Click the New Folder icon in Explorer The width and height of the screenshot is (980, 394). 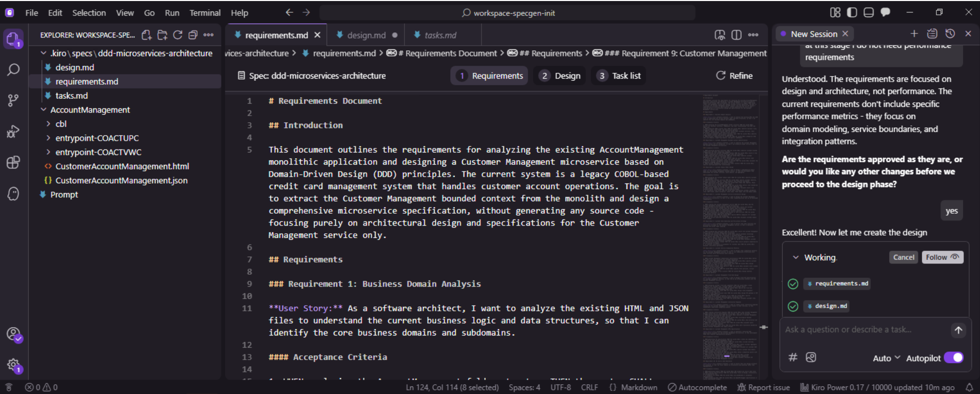[x=162, y=35]
